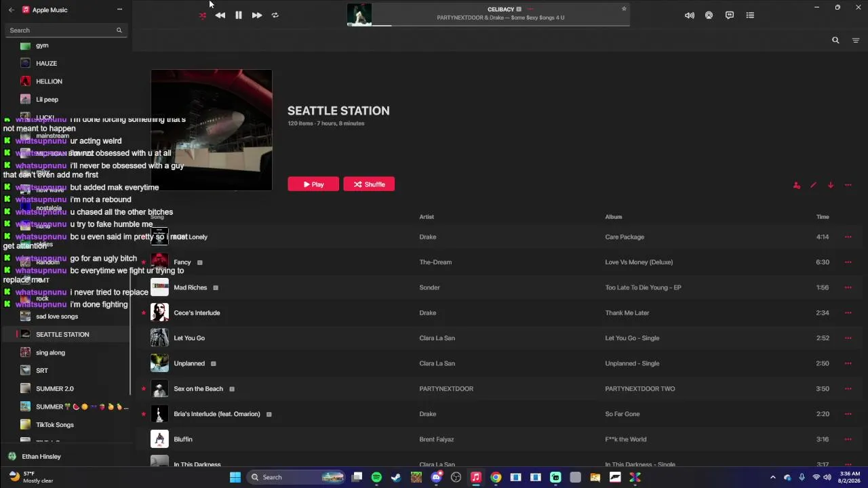
Task: Open the taskbar weather widget
Action: point(31,477)
